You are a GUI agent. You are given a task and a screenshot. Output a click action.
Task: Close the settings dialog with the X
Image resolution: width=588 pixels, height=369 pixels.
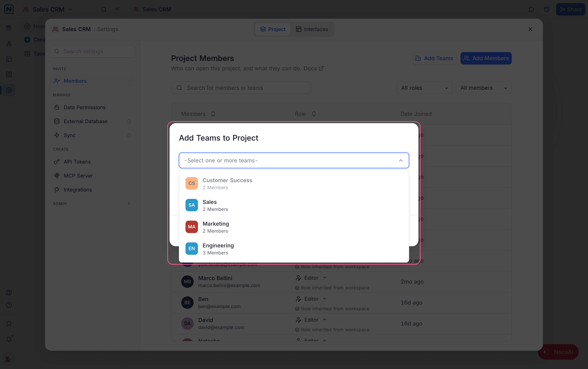530,29
